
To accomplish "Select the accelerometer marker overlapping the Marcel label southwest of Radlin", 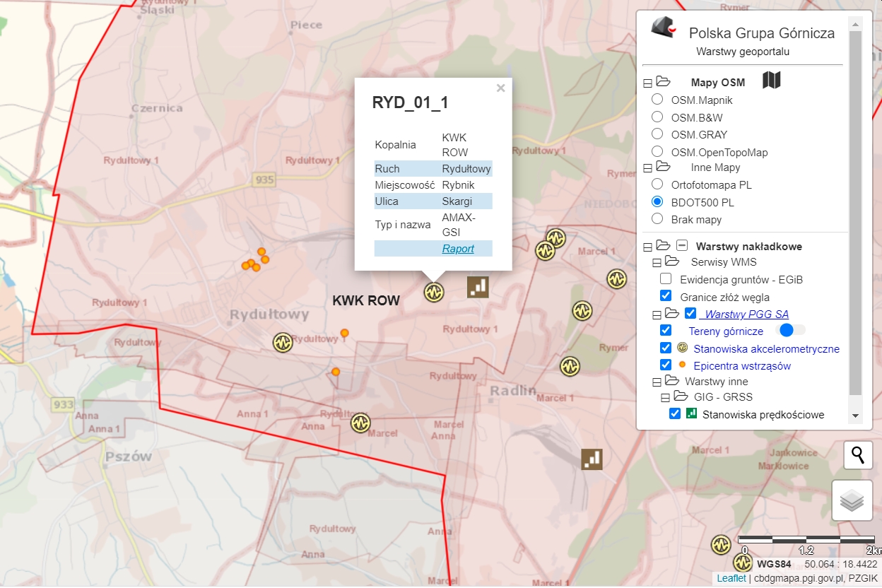I will coord(360,423).
